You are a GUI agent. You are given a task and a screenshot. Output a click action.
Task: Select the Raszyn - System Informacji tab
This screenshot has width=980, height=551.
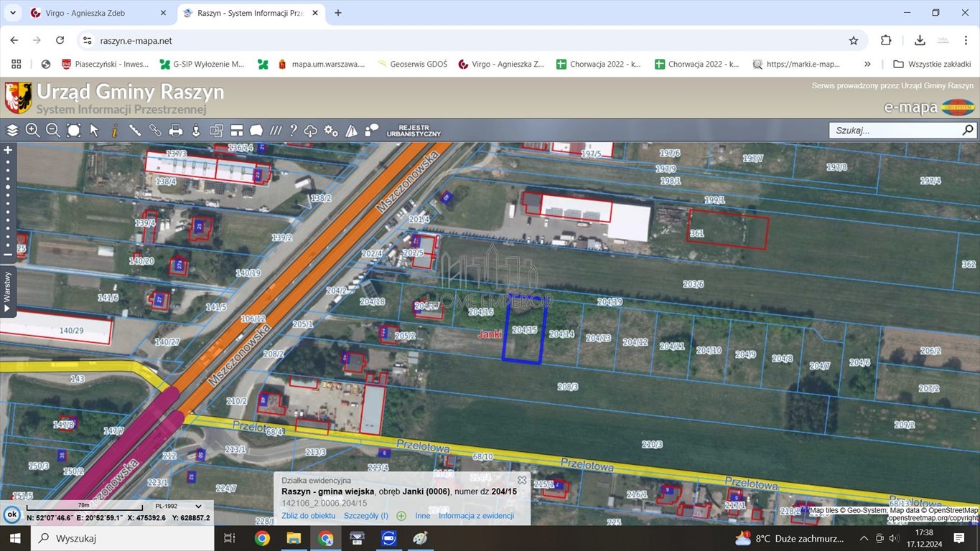[250, 13]
